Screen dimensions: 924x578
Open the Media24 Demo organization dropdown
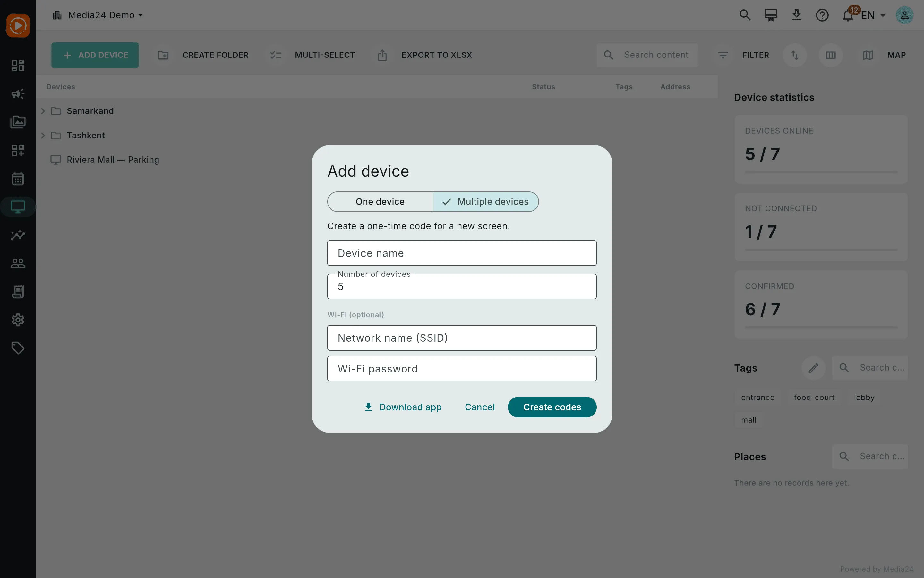click(x=98, y=15)
